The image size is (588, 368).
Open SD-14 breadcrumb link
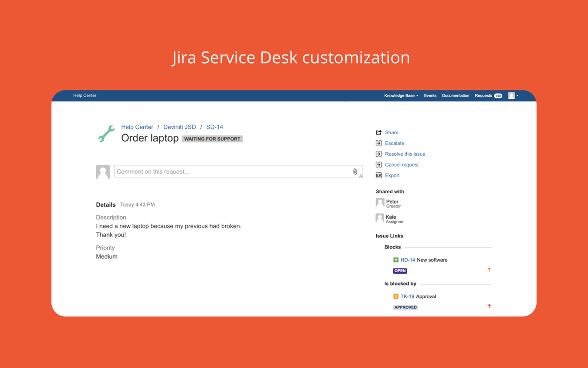[x=214, y=127]
